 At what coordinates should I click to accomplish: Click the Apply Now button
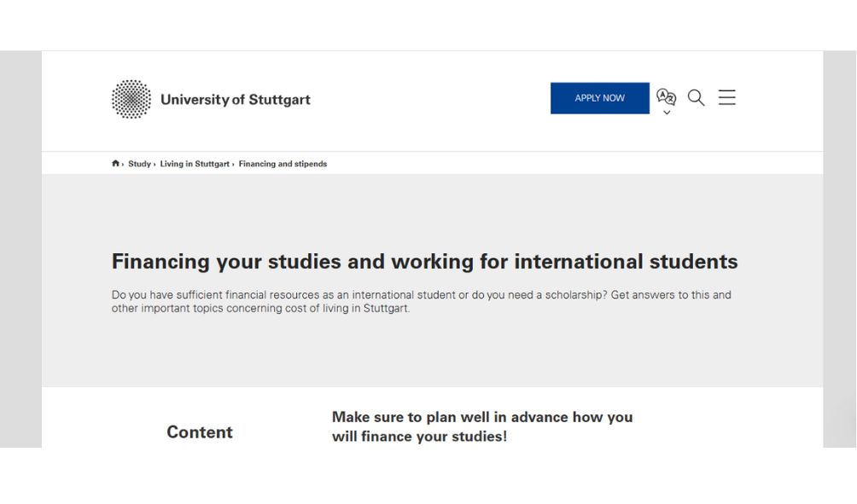coord(599,98)
